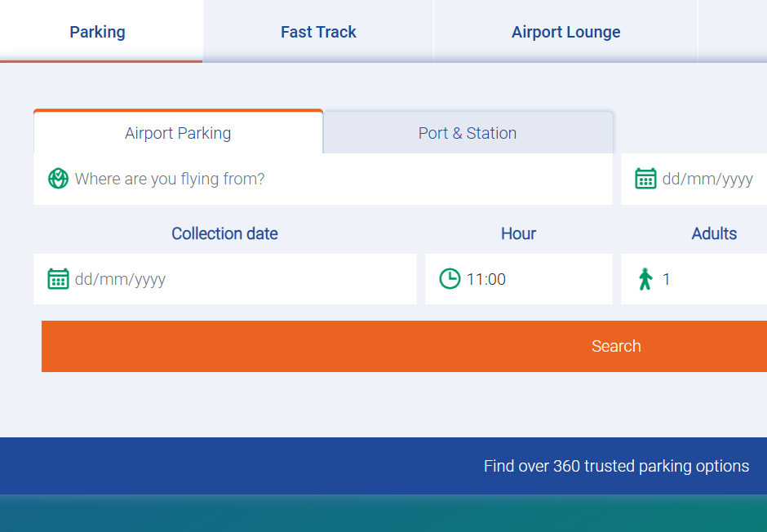The image size is (767, 532).
Task: Click the calendar icon in Collection date field
Action: [58, 279]
